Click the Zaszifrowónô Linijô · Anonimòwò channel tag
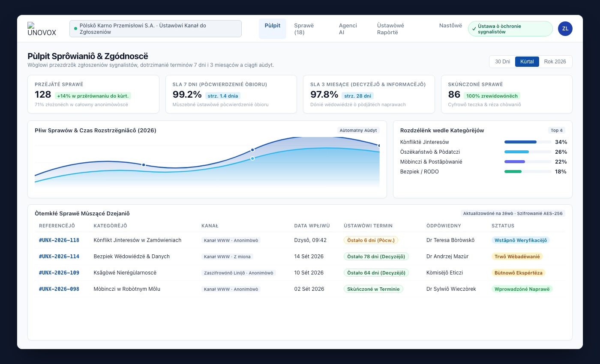 tap(239, 273)
